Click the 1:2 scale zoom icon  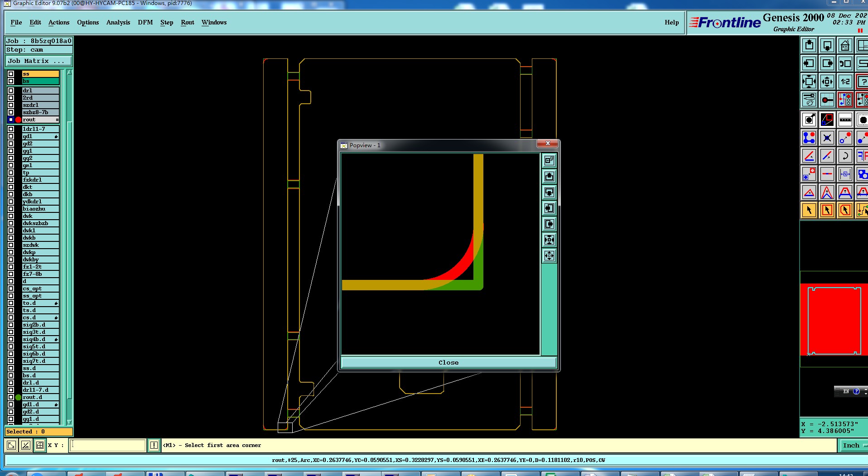click(845, 82)
